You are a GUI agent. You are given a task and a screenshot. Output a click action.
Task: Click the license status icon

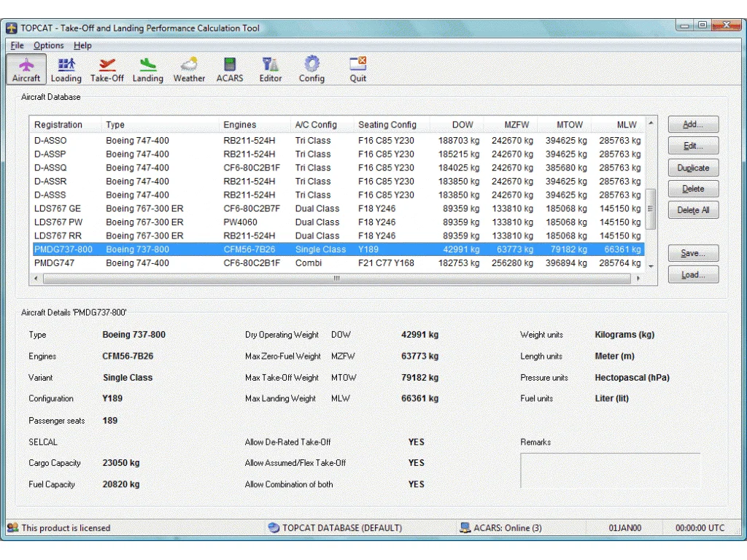click(x=13, y=528)
